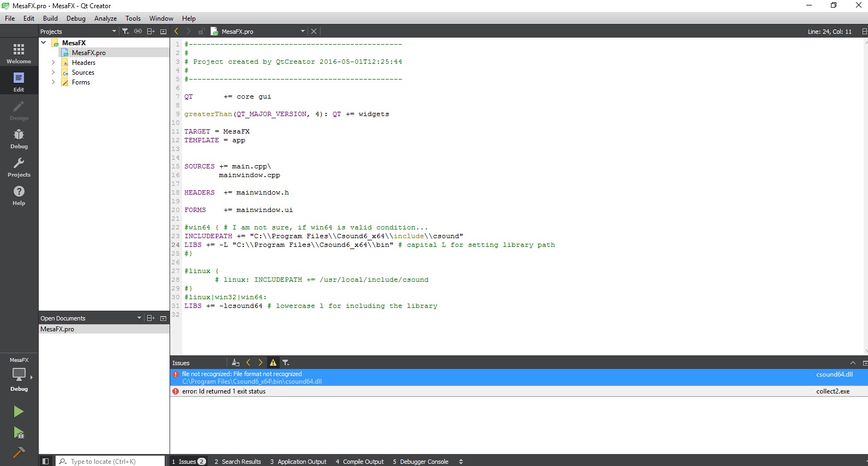
Task: Close the MesaFX.pro editor document
Action: click(314, 32)
